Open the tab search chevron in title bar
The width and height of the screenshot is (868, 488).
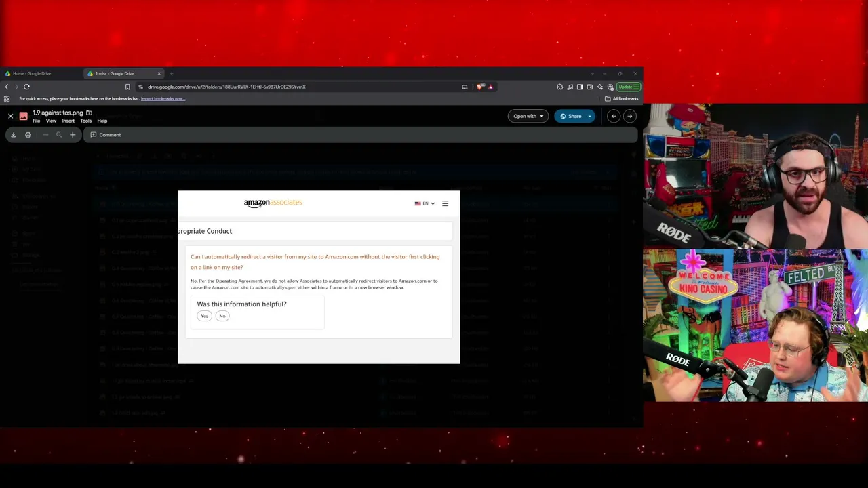592,73
